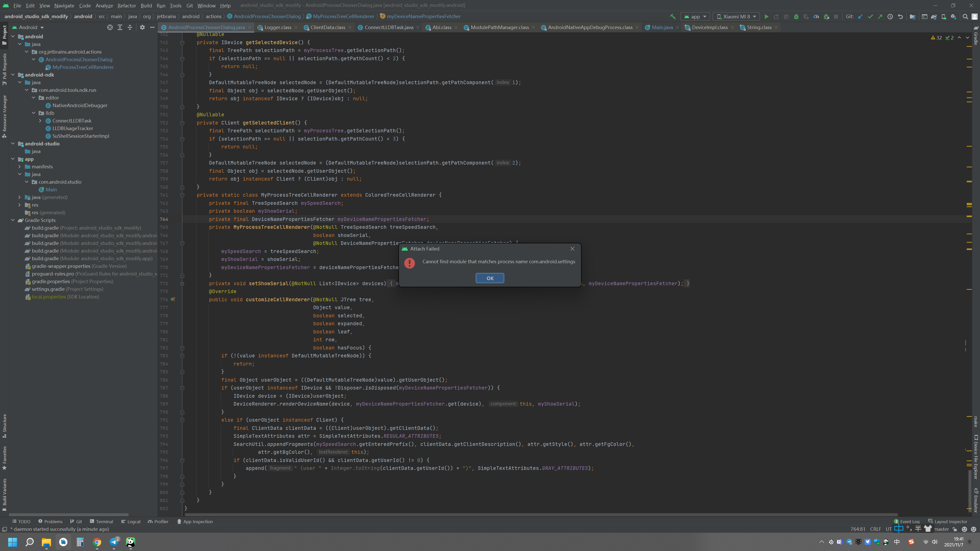This screenshot has width=980, height=551.
Task: Click the Make Project hammer icon
Action: (672, 16)
